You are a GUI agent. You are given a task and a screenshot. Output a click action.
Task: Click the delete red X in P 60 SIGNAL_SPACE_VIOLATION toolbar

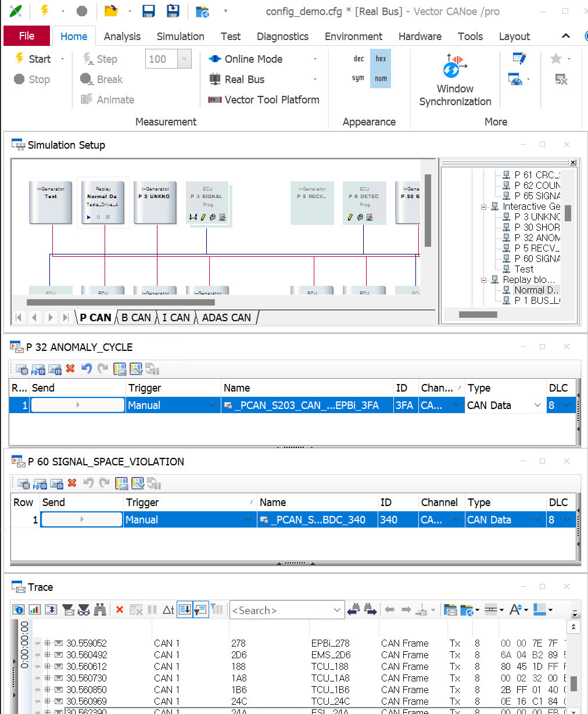pyautogui.click(x=72, y=483)
